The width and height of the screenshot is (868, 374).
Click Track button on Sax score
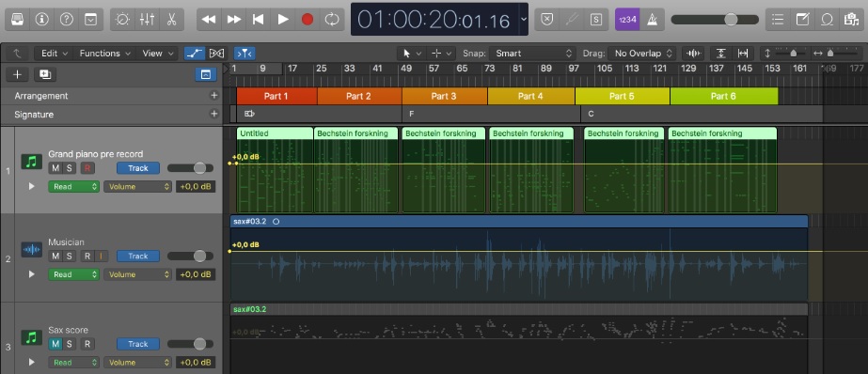point(138,344)
